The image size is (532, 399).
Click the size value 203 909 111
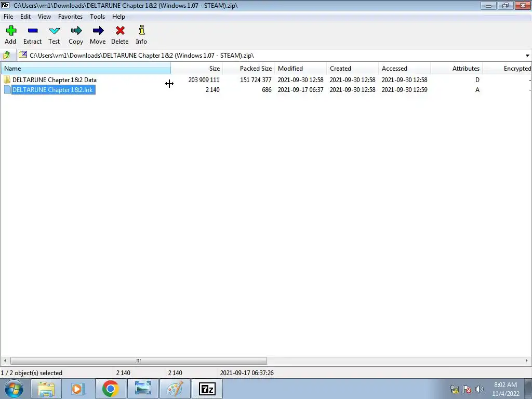click(204, 79)
